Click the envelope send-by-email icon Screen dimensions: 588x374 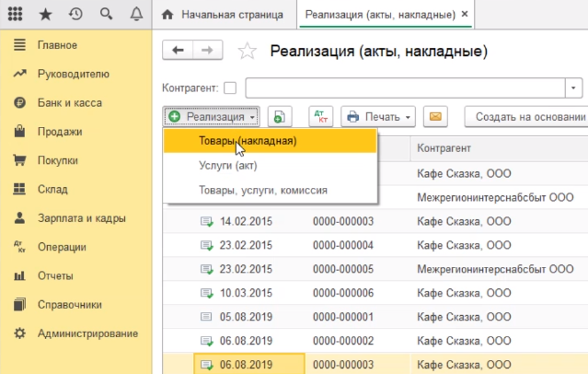(x=435, y=117)
